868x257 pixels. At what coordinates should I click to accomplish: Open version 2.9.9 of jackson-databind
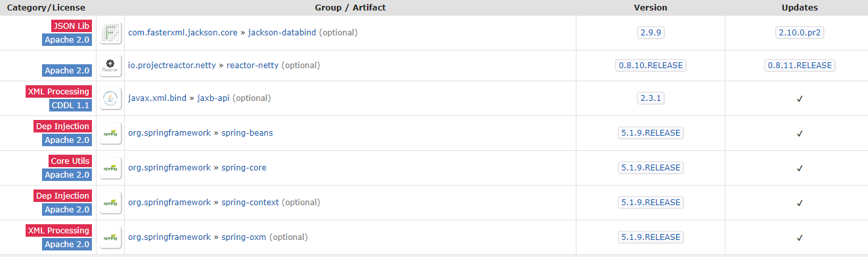[651, 33]
